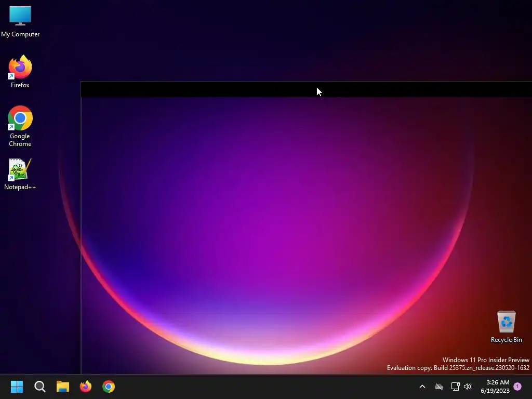Open the volume speaker tray icon

click(x=468, y=387)
